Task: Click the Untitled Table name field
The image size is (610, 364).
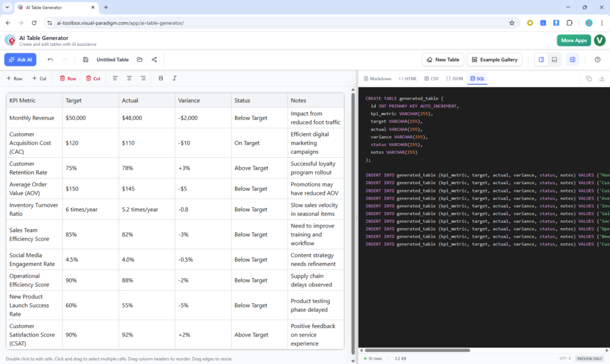Action: [113, 60]
